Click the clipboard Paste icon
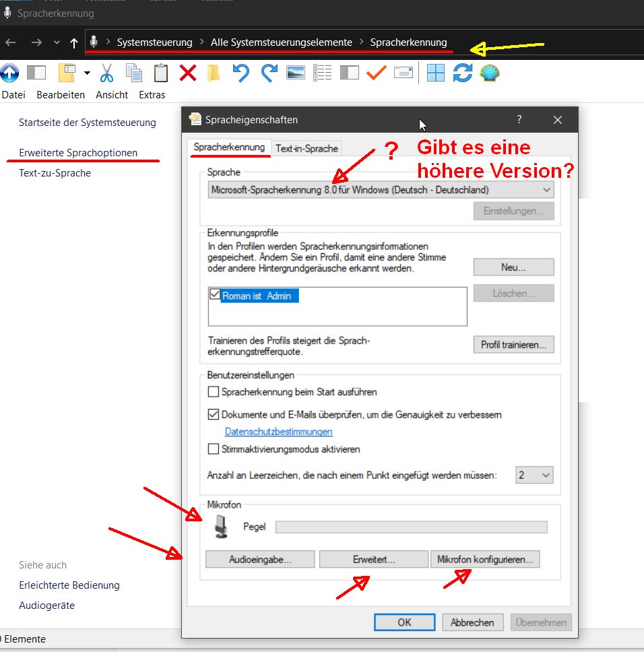This screenshot has height=652, width=644. coord(161,73)
